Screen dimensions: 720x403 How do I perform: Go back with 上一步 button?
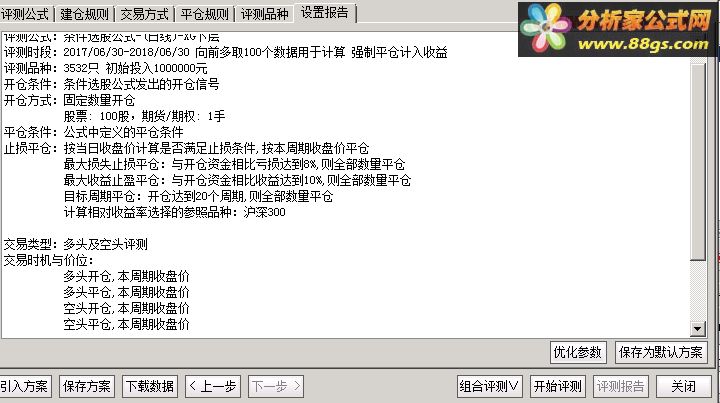click(x=213, y=386)
